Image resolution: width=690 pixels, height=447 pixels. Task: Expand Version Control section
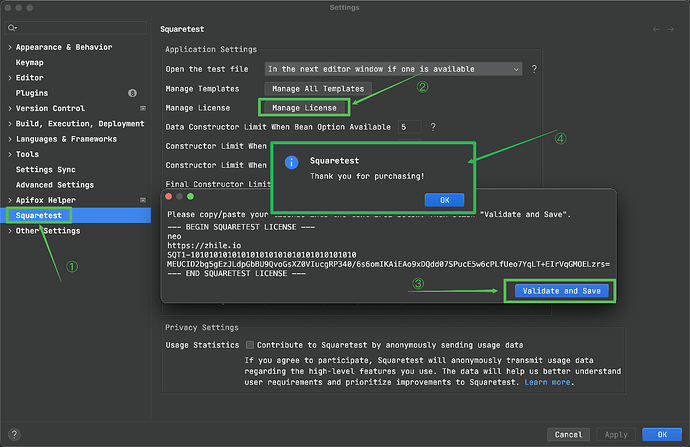(10, 108)
